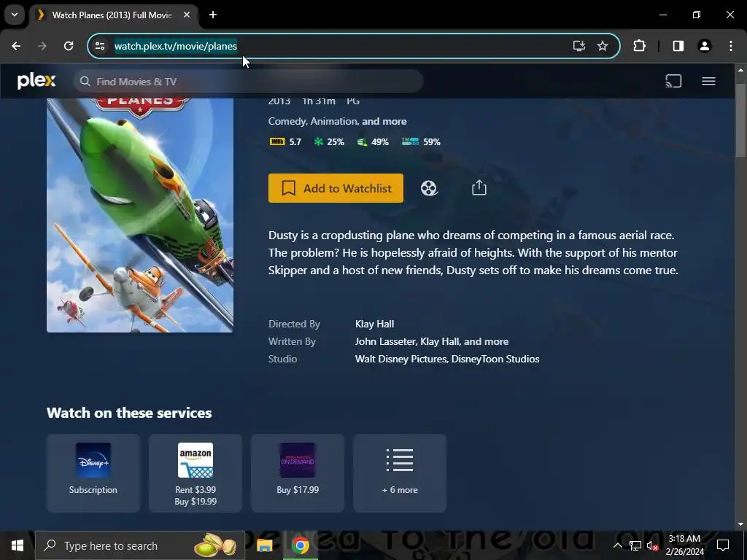This screenshot has height=560, width=747.
Task: Click the address bar URL field
Action: tap(333, 46)
